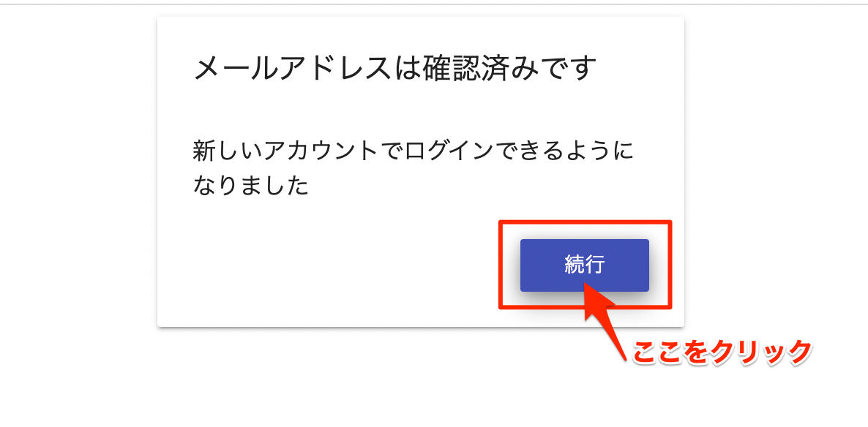Click the blank dialog area left of 続行
Viewport: 868px width, 427px height.
pyautogui.click(x=332, y=265)
